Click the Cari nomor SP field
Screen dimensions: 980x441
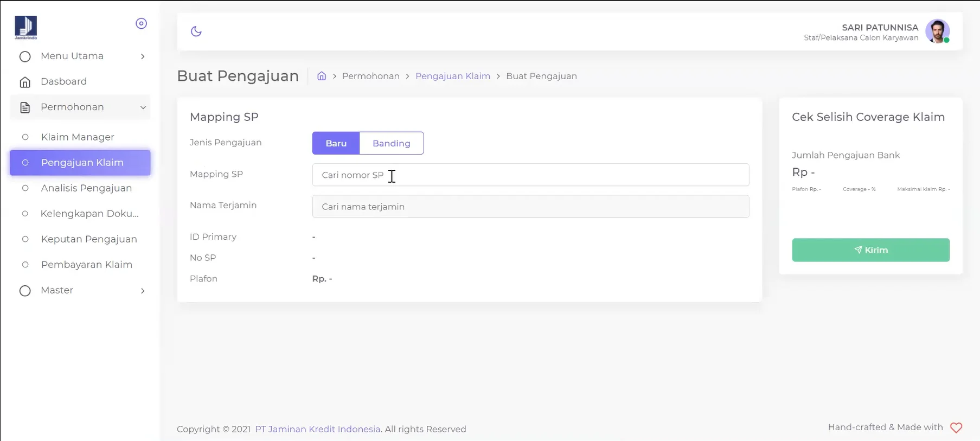(x=530, y=175)
